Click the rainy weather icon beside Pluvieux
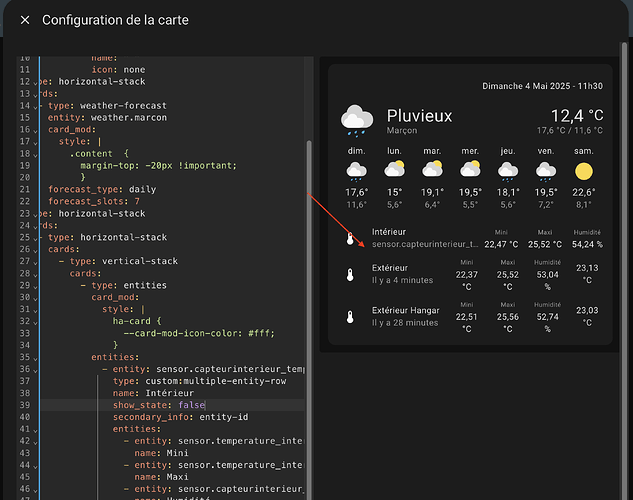Viewport: 633px width, 500px height. tap(357, 121)
